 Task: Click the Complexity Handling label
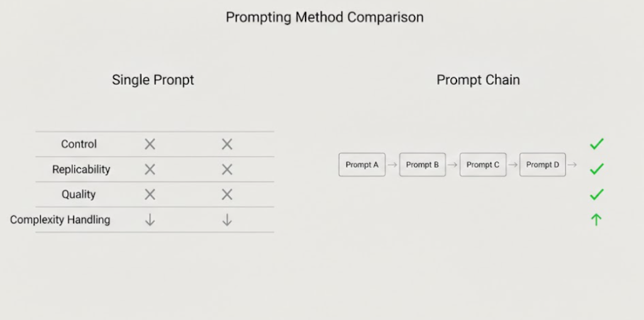point(60,219)
